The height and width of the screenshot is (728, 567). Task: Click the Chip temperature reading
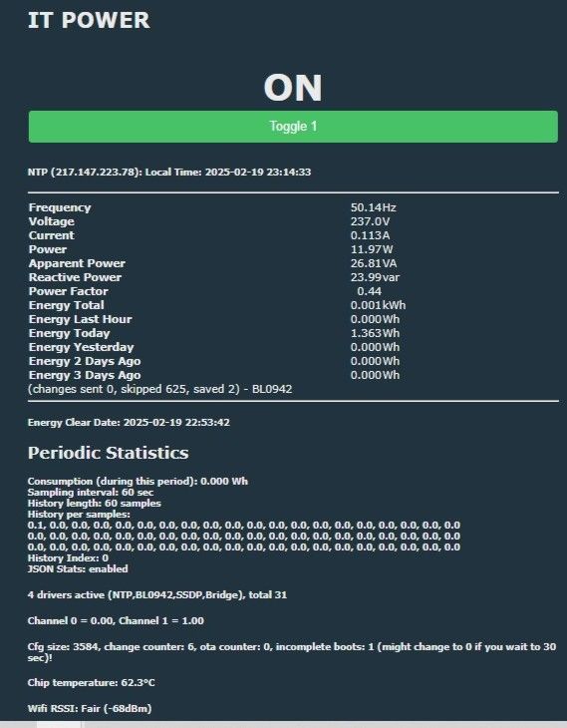[91, 682]
